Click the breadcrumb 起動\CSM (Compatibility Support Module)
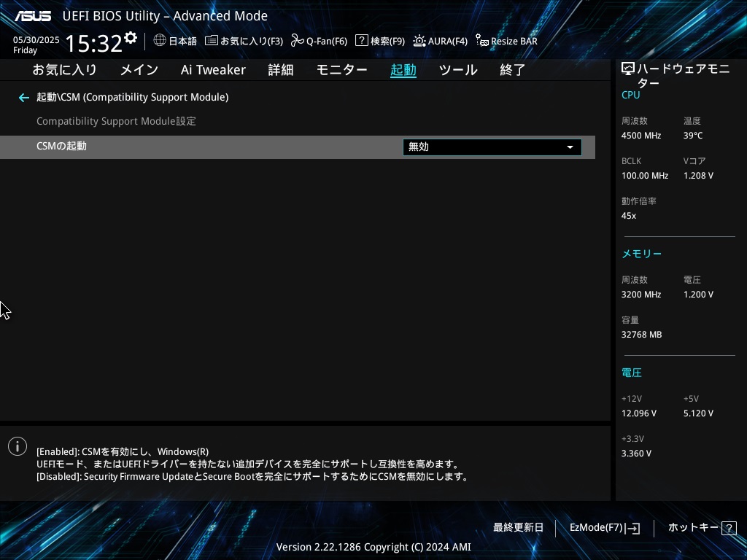Screen dimensions: 747x560 (133, 97)
